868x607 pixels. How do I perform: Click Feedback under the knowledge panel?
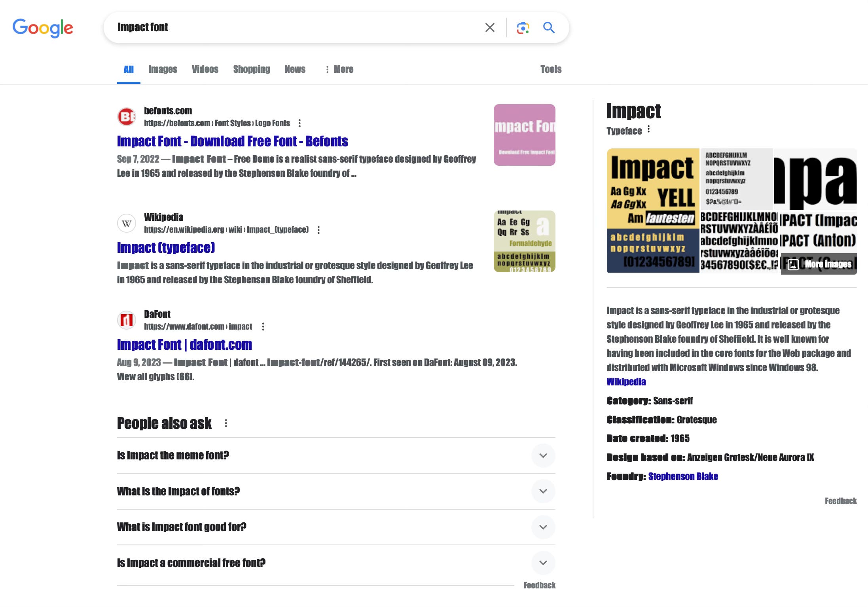coord(841,501)
